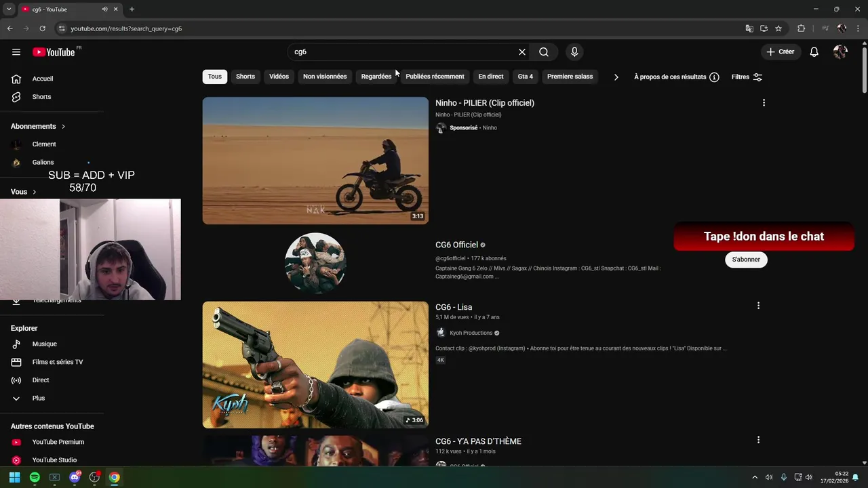The width and height of the screenshot is (868, 488).
Task: Open Spotify from the taskbar
Action: tap(35, 477)
